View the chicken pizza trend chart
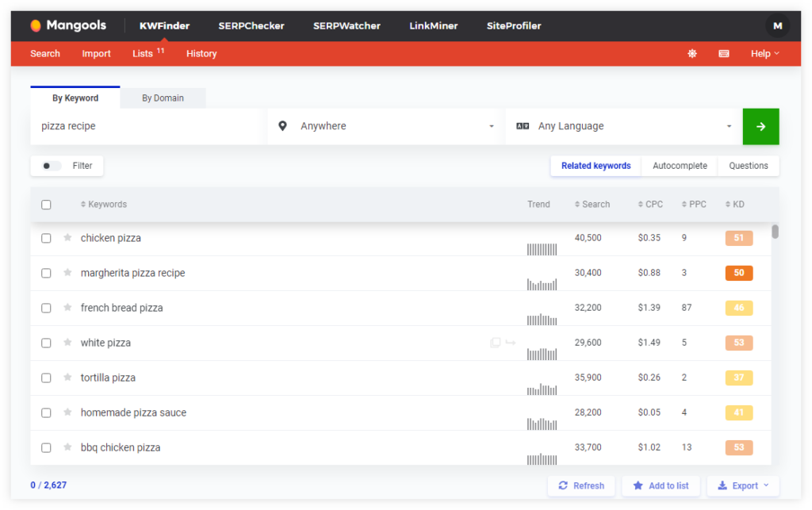The height and width of the screenshot is (510, 812). coord(542,249)
